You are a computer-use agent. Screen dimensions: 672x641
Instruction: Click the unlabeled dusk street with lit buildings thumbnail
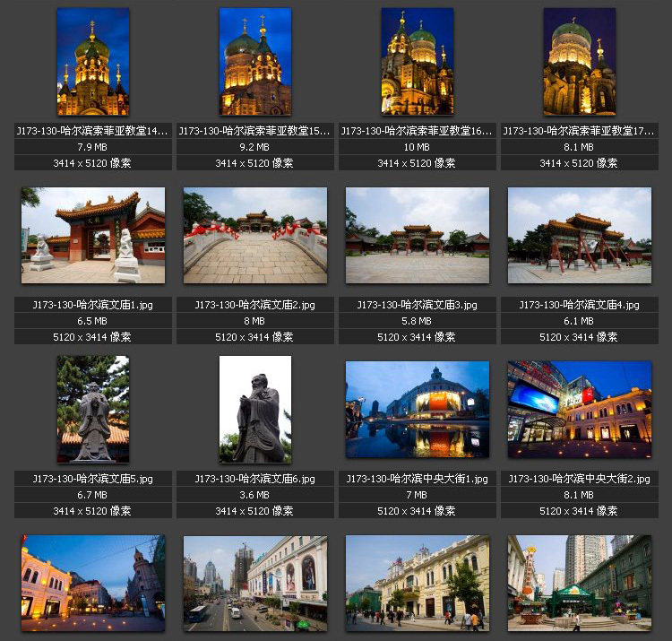click(93, 583)
